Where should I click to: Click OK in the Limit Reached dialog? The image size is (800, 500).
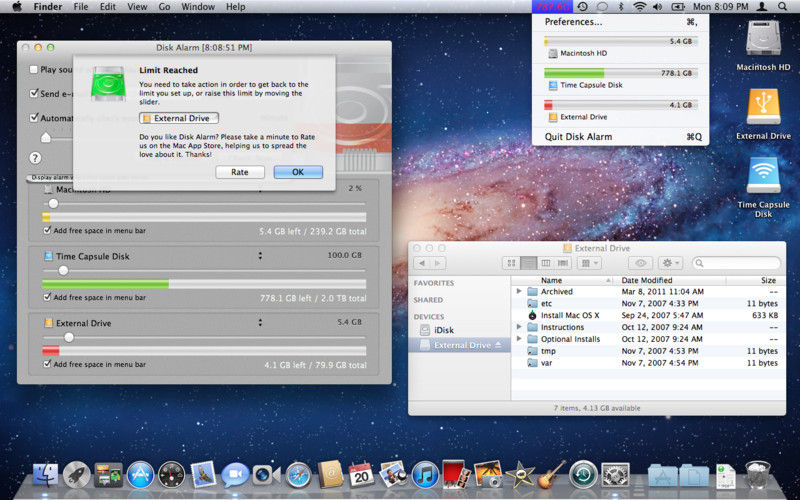click(x=298, y=172)
